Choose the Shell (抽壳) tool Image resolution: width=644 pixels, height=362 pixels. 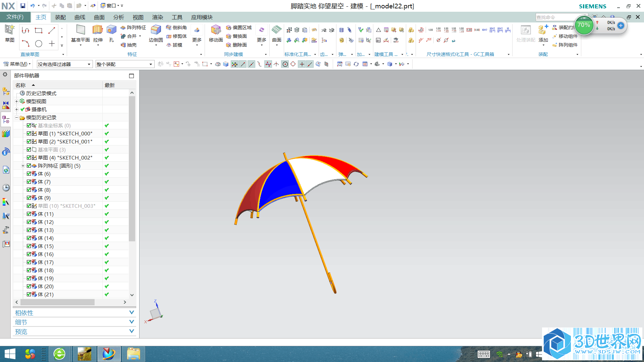pyautogui.click(x=129, y=45)
